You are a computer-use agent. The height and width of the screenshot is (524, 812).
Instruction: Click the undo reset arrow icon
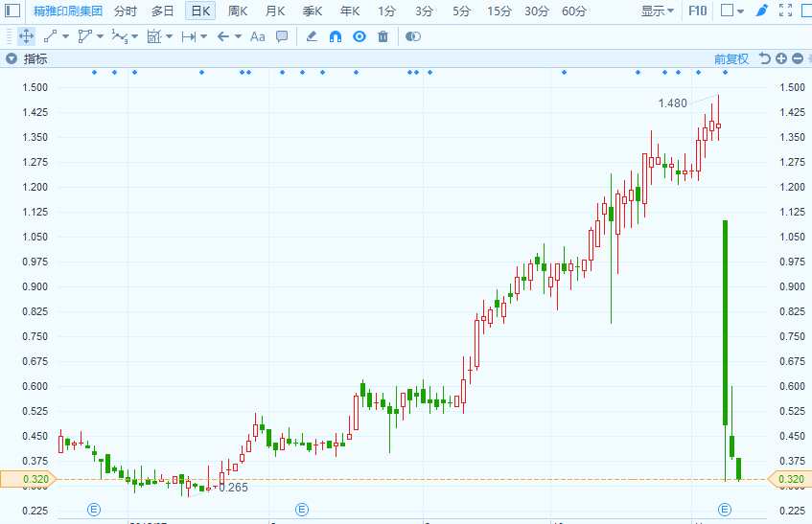pos(764,58)
